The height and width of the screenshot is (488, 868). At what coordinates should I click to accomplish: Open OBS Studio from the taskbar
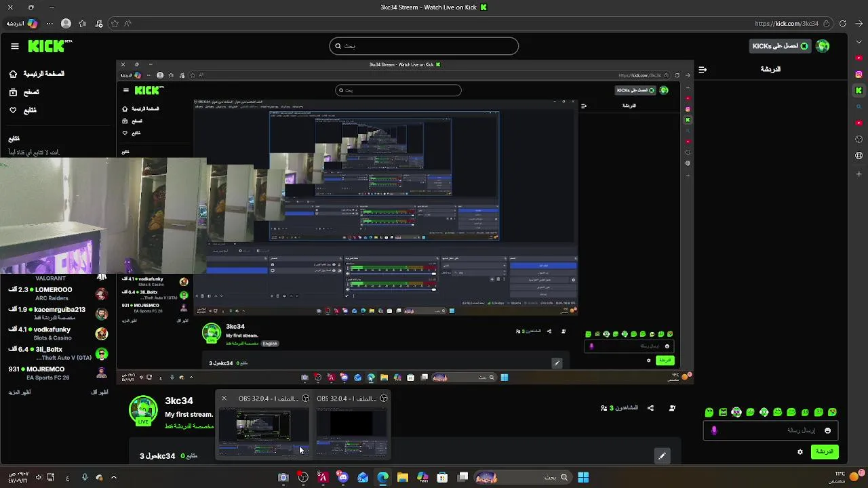[303, 477]
